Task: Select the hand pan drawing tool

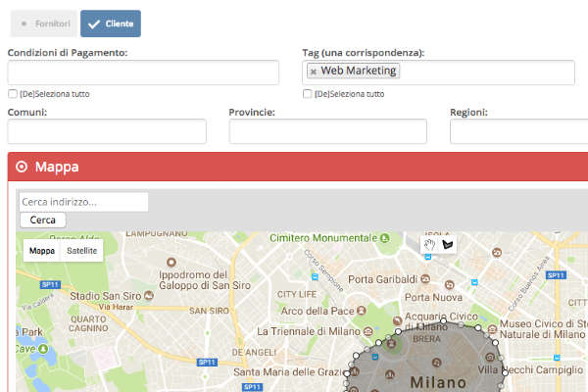Action: point(430,245)
